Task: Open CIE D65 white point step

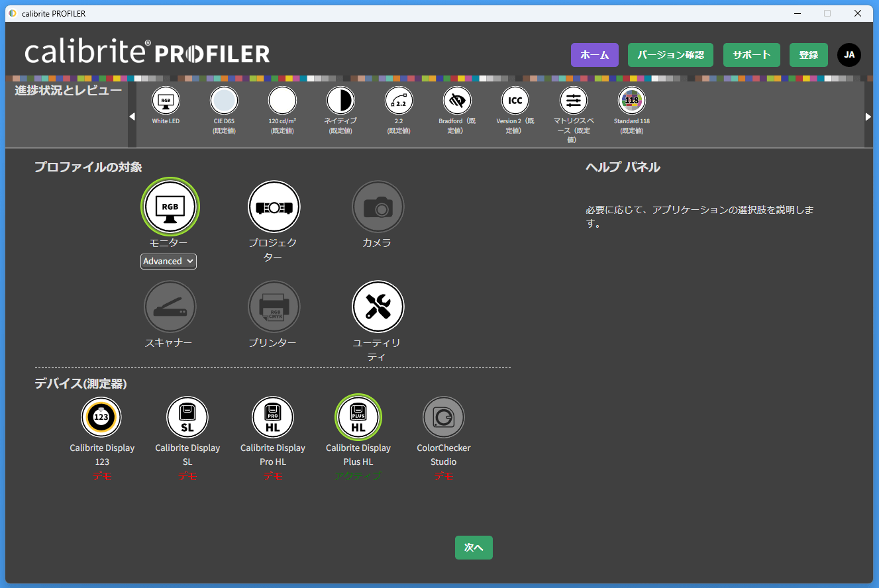Action: (224, 101)
